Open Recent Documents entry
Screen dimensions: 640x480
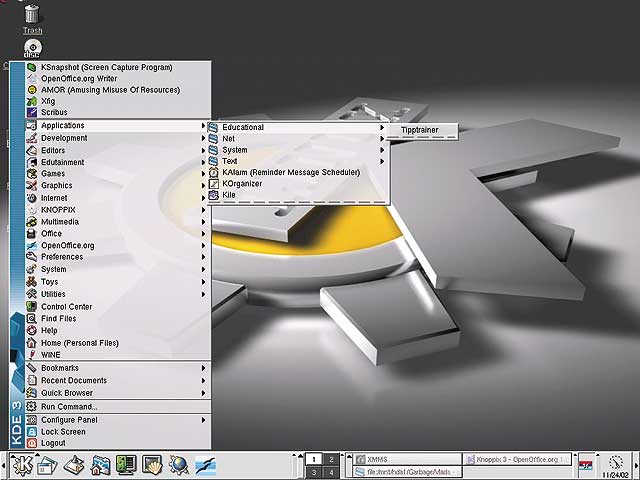pyautogui.click(x=118, y=381)
